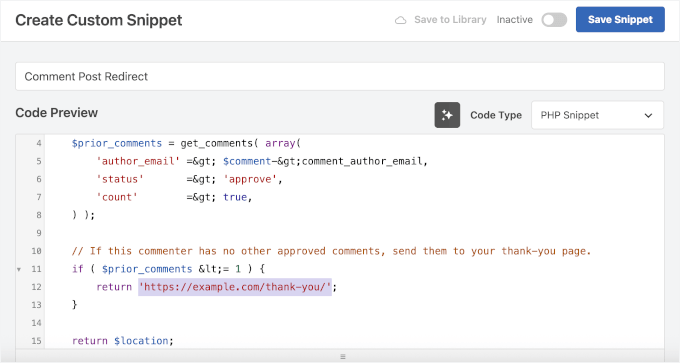
Task: Click the line number 14 in gutter
Action: (x=36, y=323)
